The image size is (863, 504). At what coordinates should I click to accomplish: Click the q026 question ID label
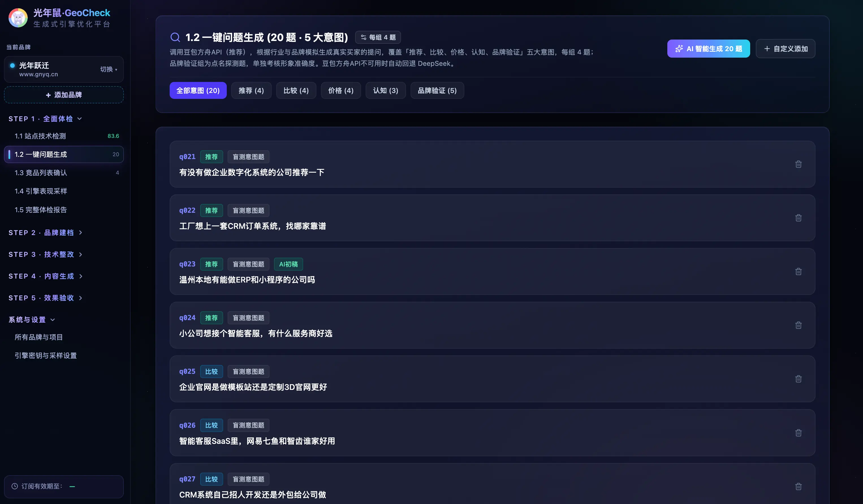coord(187,425)
